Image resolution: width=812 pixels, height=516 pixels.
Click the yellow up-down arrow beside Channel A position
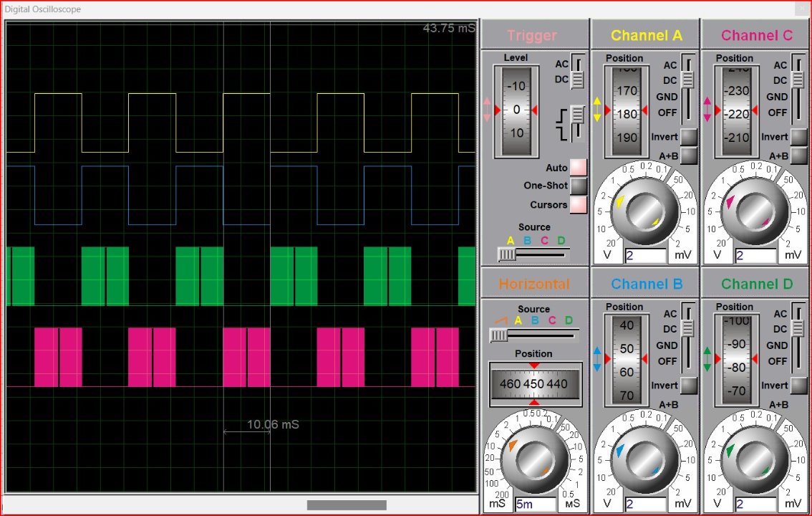pyautogui.click(x=597, y=110)
